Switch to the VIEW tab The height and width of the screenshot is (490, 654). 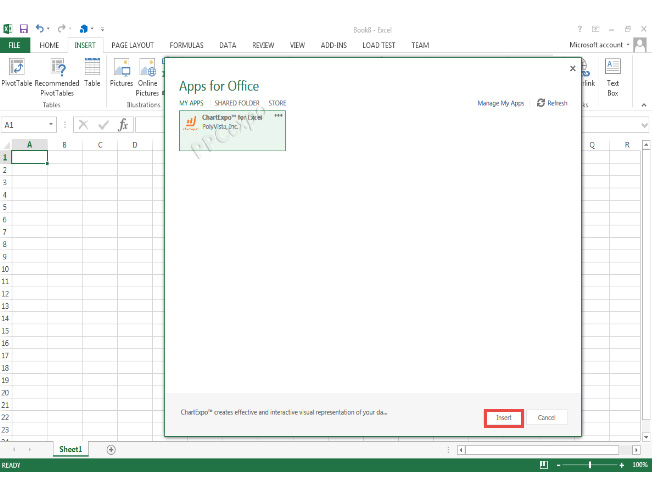tap(297, 45)
